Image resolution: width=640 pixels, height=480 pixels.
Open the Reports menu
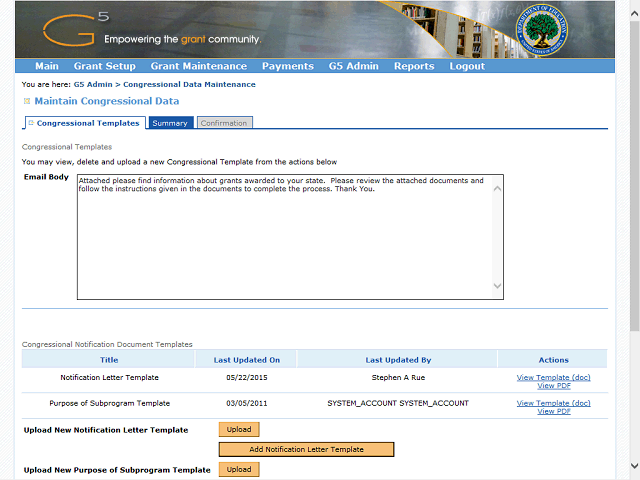(x=414, y=66)
